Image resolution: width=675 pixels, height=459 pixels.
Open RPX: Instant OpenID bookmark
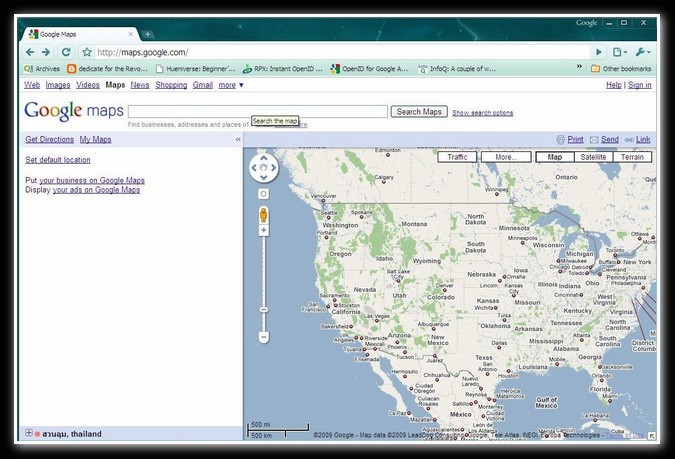pyautogui.click(x=282, y=68)
